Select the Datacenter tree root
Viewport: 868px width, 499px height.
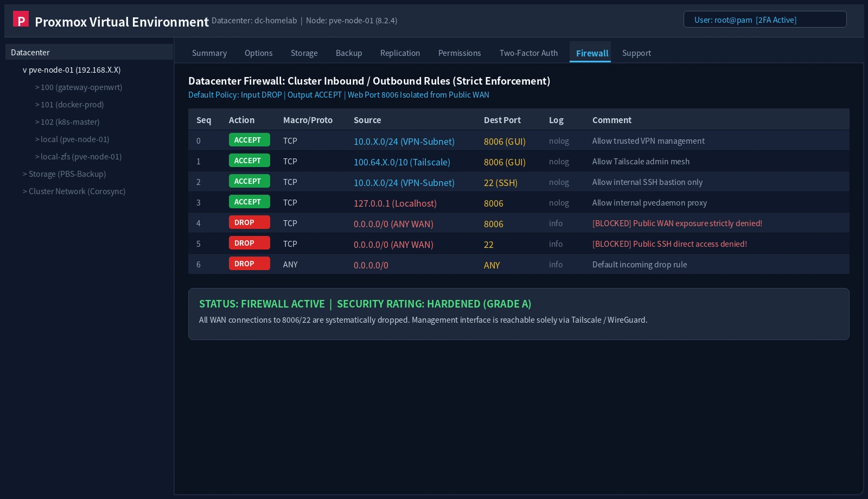coord(89,52)
